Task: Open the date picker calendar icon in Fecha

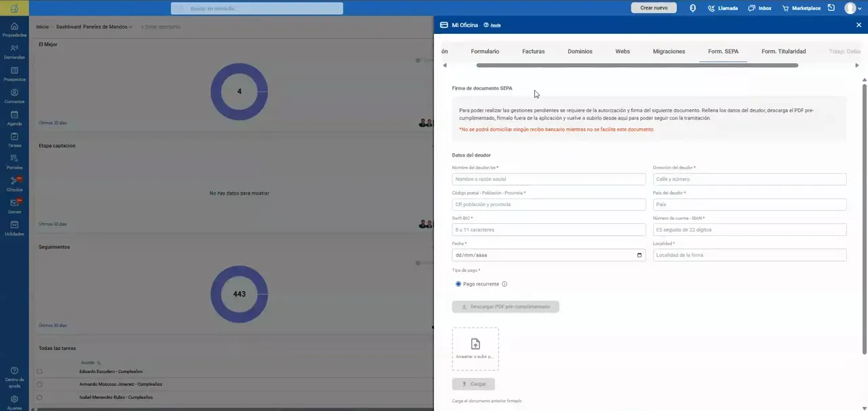Action: coord(639,255)
